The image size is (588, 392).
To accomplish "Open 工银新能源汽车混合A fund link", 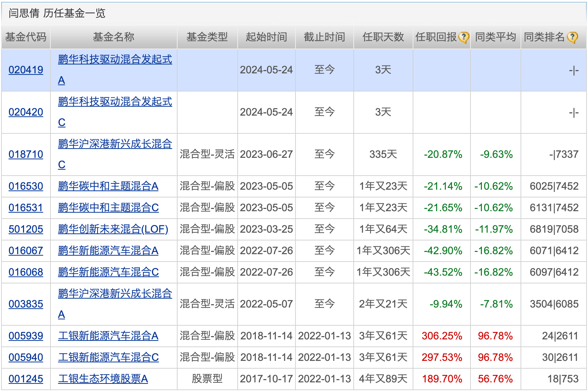I will (108, 336).
